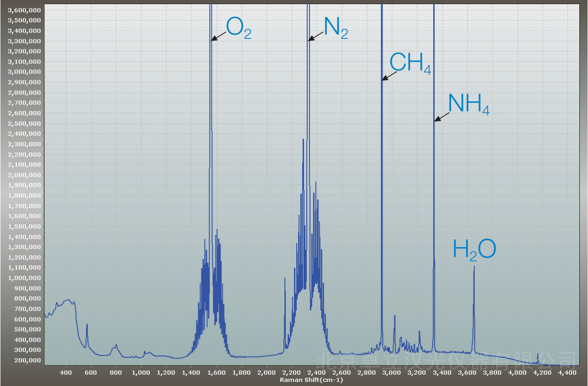This screenshot has height=386, width=588.
Task: Click the Chinese watermark text at bottom right
Action: coord(445,360)
